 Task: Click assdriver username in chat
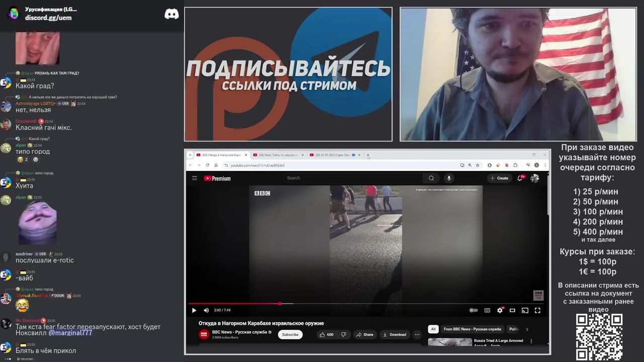pyautogui.click(x=24, y=254)
